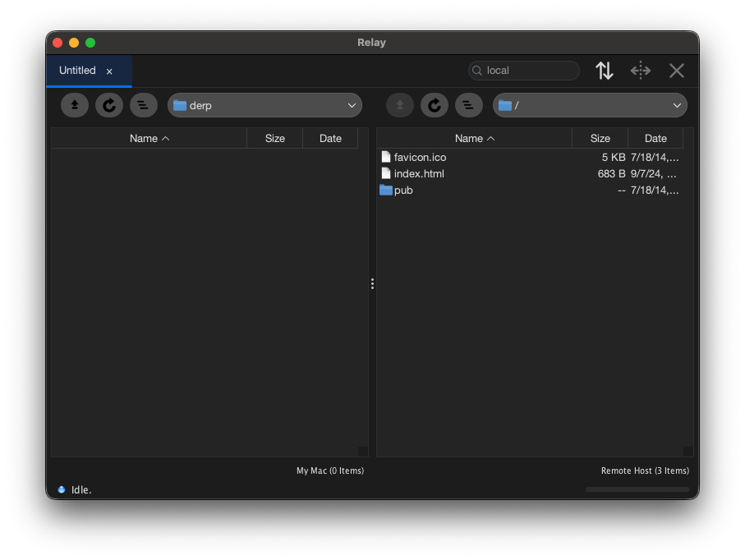Click the 683 B size cell
Screen dimensions: 745x560
coord(611,174)
